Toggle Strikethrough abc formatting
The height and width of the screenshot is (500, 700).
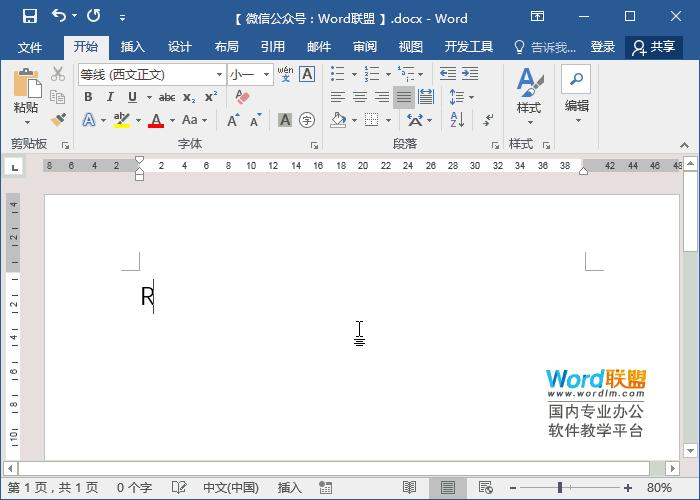click(167, 97)
